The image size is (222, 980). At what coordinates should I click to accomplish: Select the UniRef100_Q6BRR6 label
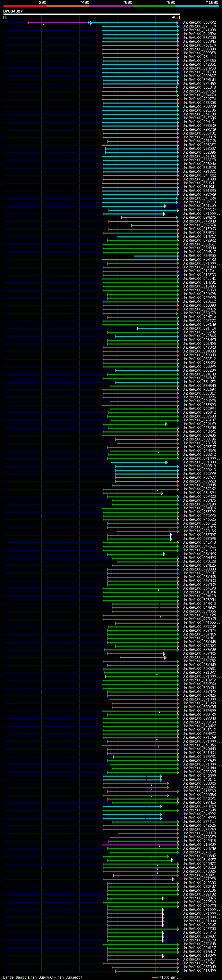(199, 397)
